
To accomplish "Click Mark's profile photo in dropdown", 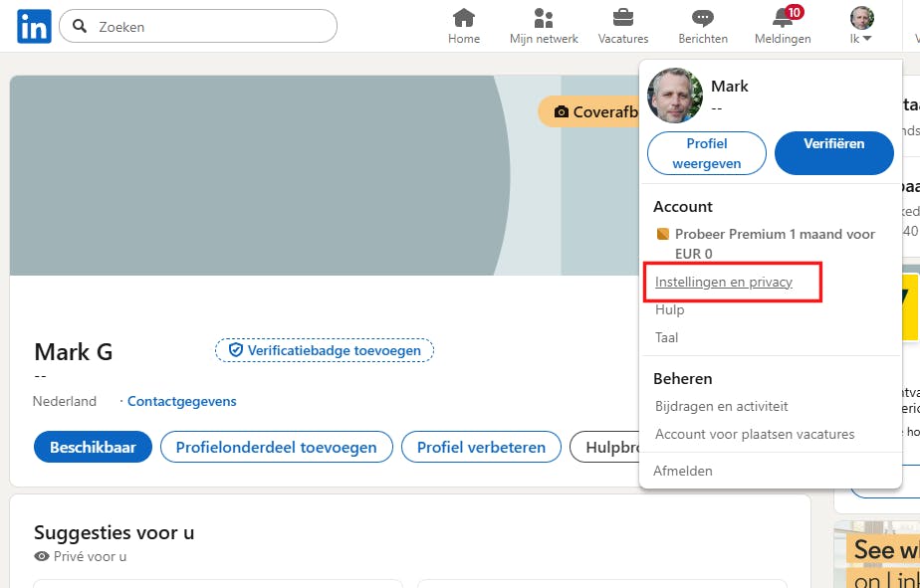I will click(x=675, y=95).
